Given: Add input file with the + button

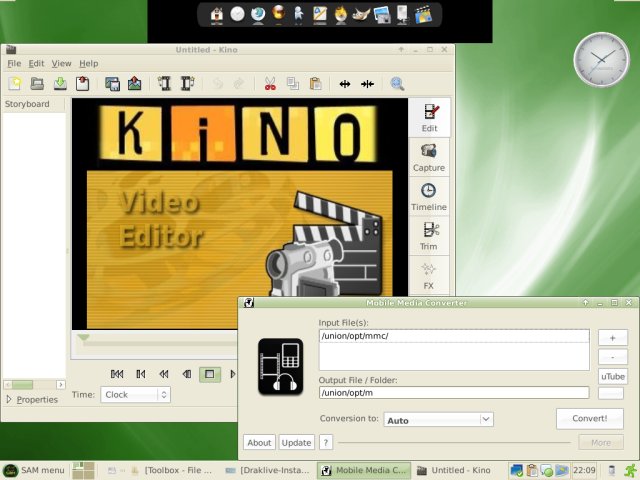Looking at the screenshot, I should click(x=613, y=338).
